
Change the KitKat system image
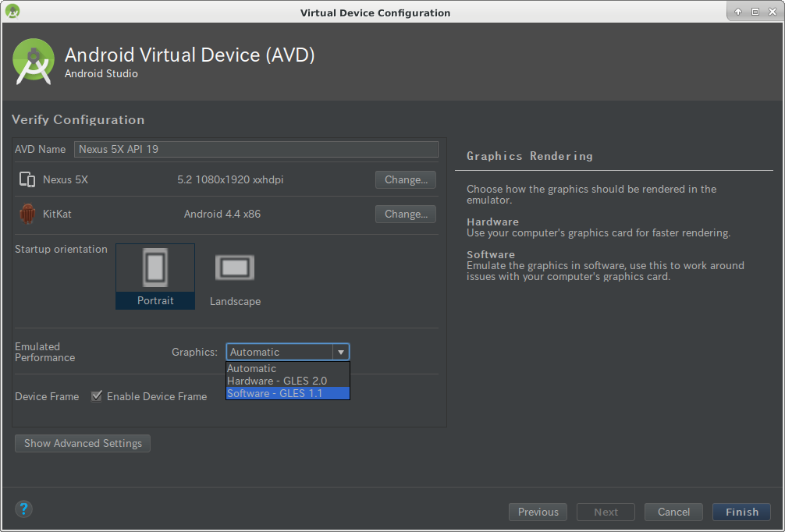pyautogui.click(x=406, y=215)
